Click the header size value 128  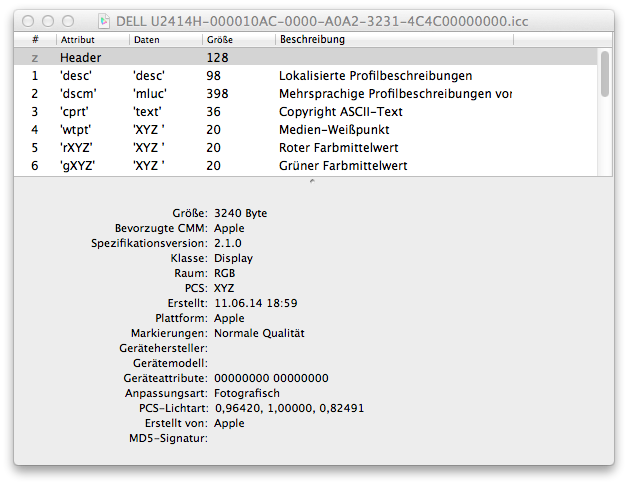pos(217,58)
